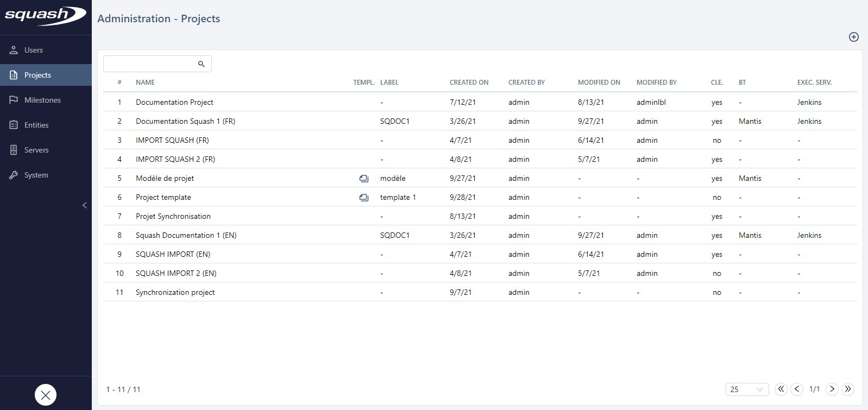Go to previous page arrow
This screenshot has height=410, width=868.
[797, 389]
